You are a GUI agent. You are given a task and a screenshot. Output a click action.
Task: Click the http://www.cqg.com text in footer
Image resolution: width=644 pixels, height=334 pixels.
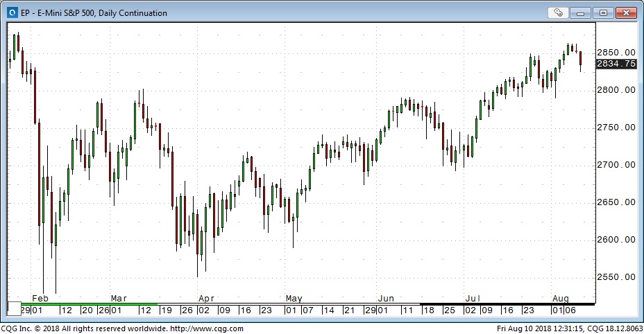point(207,328)
